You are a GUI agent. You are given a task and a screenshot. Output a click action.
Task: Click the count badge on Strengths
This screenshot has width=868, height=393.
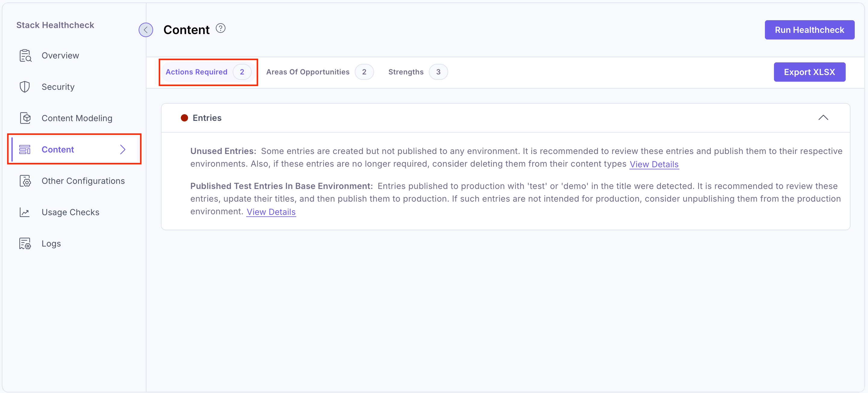439,72
